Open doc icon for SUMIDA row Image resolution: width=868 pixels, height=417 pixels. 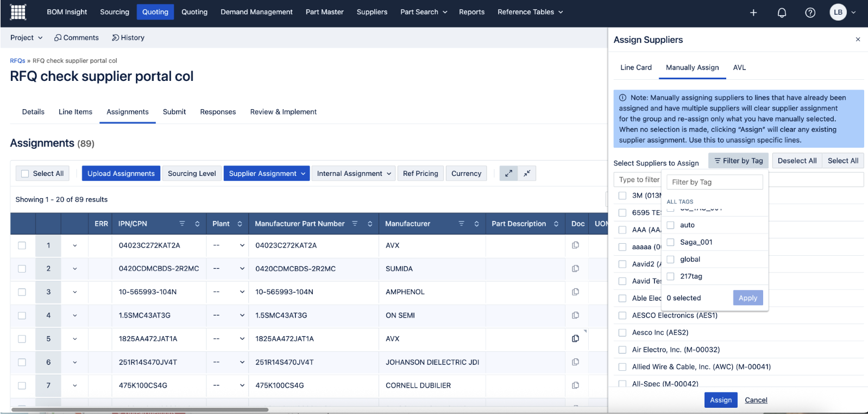575,268
